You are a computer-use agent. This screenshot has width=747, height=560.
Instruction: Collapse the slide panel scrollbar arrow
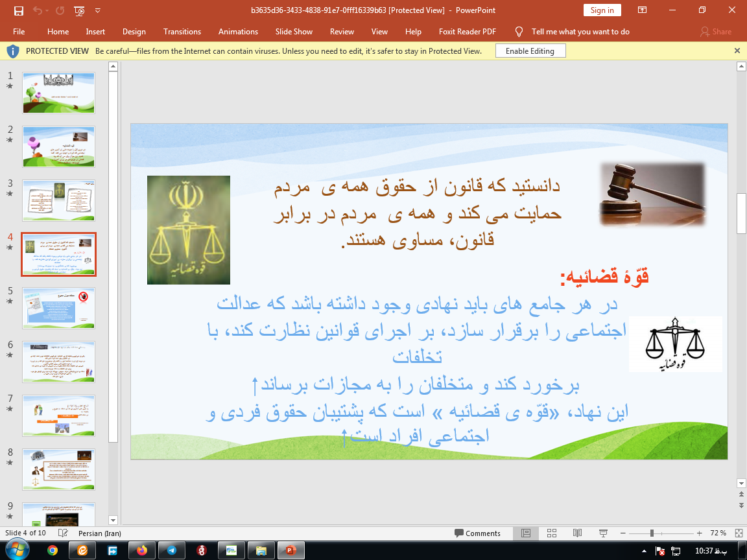point(113,520)
